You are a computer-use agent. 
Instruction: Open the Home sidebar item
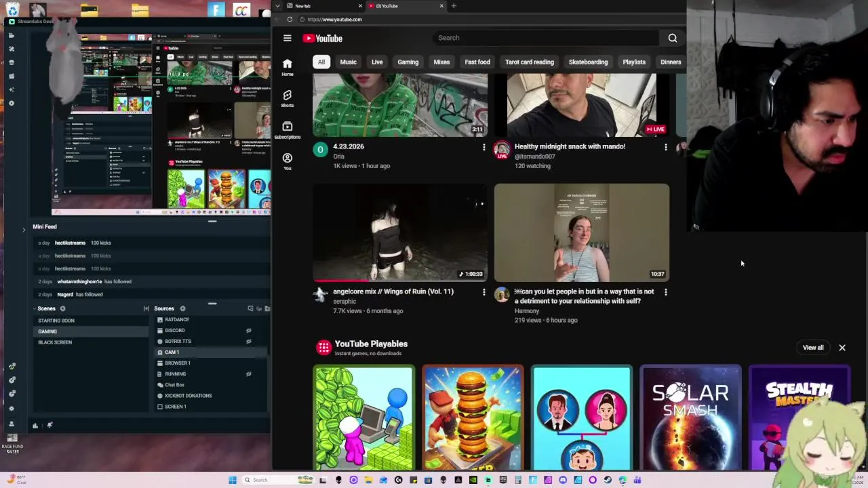288,67
